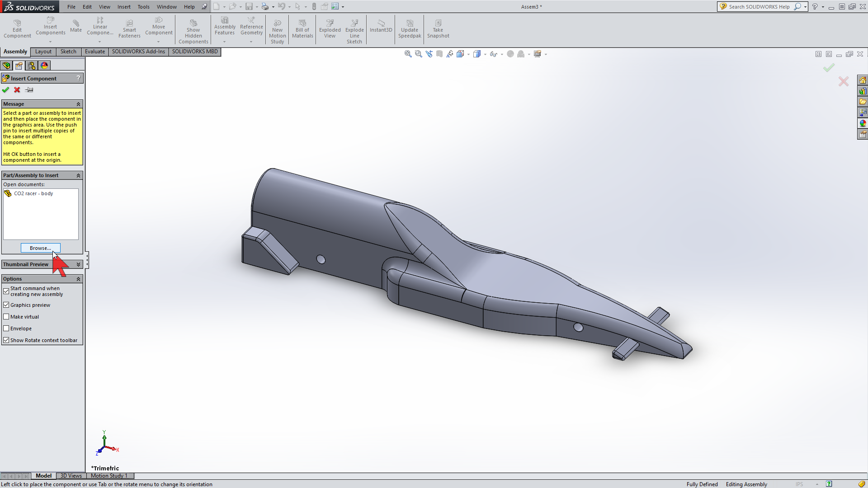Uncheck the Graphics preview option
This screenshot has height=488, width=868.
6,305
